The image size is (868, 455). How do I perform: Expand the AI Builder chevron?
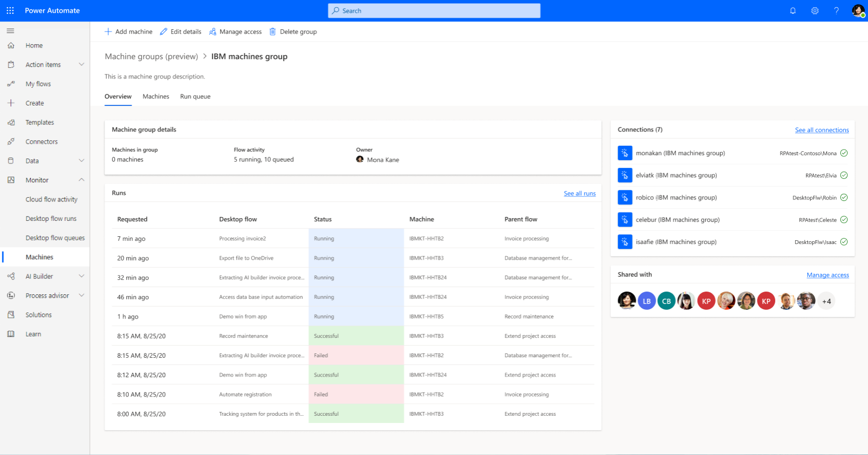82,276
